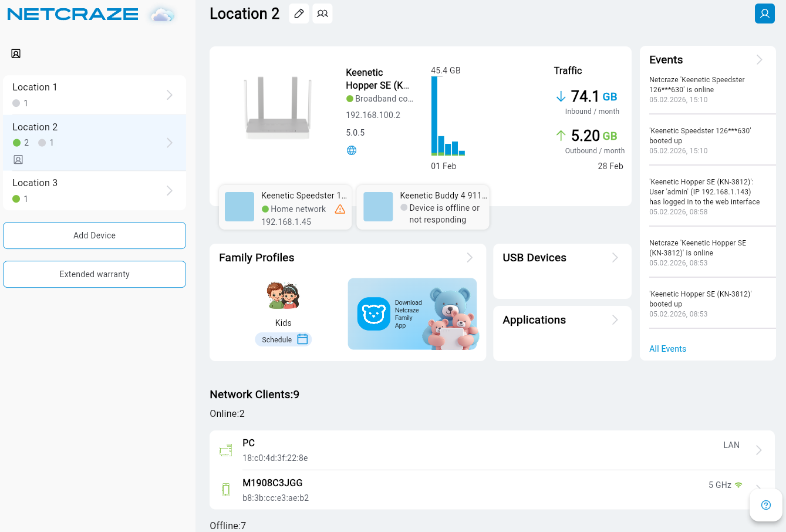Click the profile card icon above the locations list
Screen dimensions: 786x532
[16, 53]
